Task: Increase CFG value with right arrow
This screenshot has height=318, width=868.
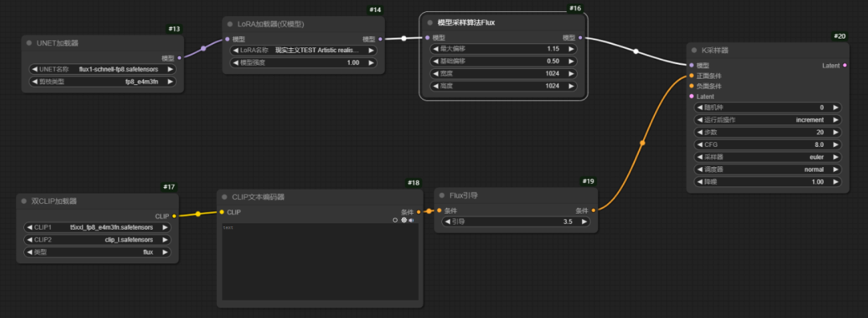Action: click(x=835, y=145)
